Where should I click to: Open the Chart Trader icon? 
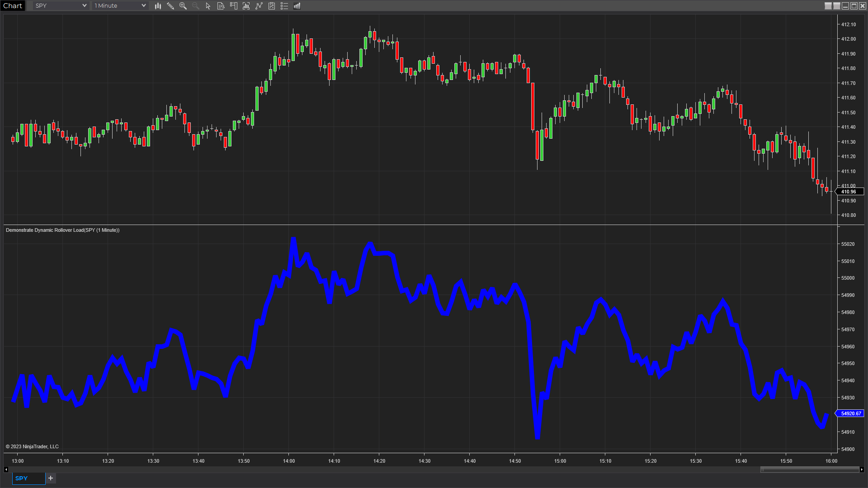click(234, 6)
